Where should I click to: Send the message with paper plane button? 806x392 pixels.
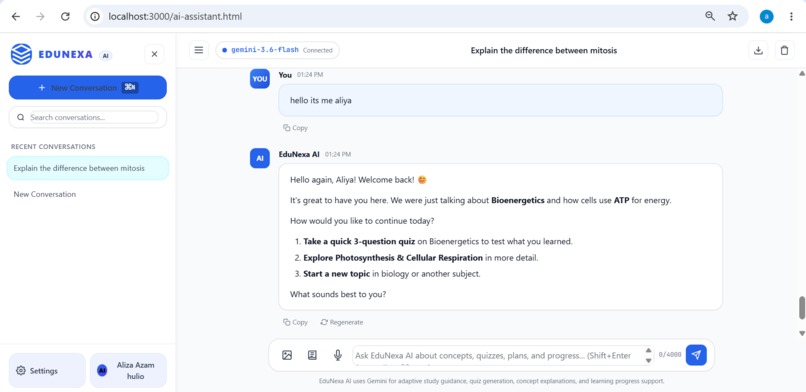click(696, 355)
